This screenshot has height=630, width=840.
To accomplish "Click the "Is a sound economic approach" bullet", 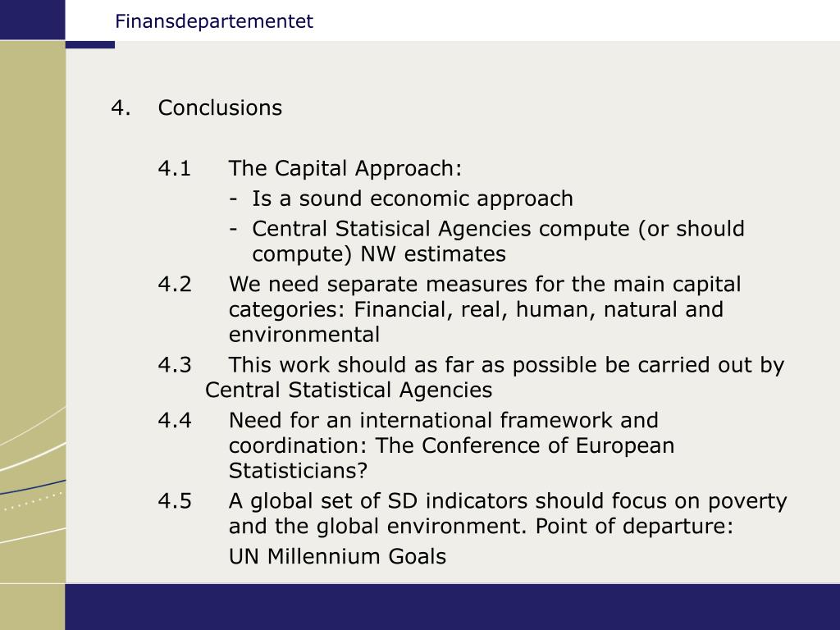I will click(413, 199).
